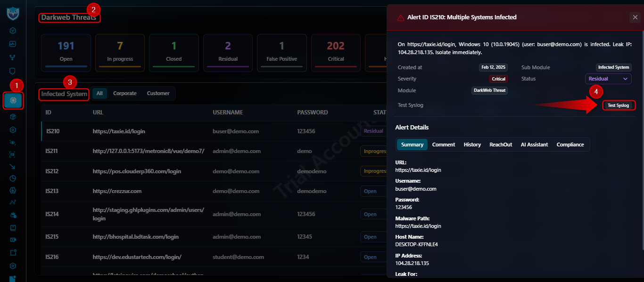644x282 pixels.
Task: Open the Residual status dropdown
Action: click(608, 79)
